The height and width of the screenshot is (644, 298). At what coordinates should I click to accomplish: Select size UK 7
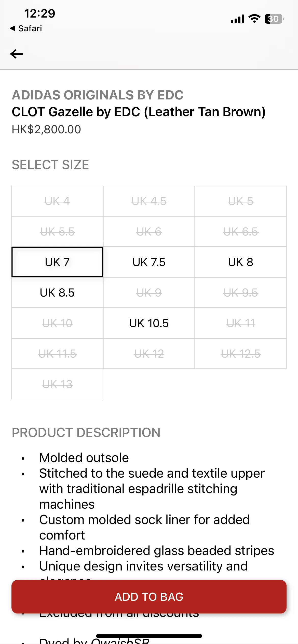click(57, 262)
